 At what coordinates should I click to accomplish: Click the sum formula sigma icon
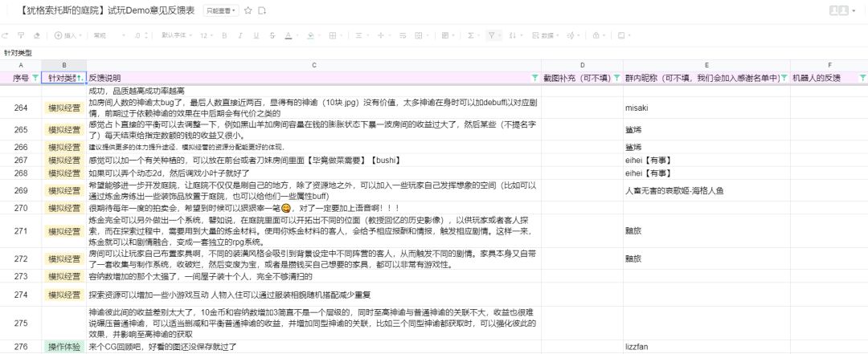470,35
